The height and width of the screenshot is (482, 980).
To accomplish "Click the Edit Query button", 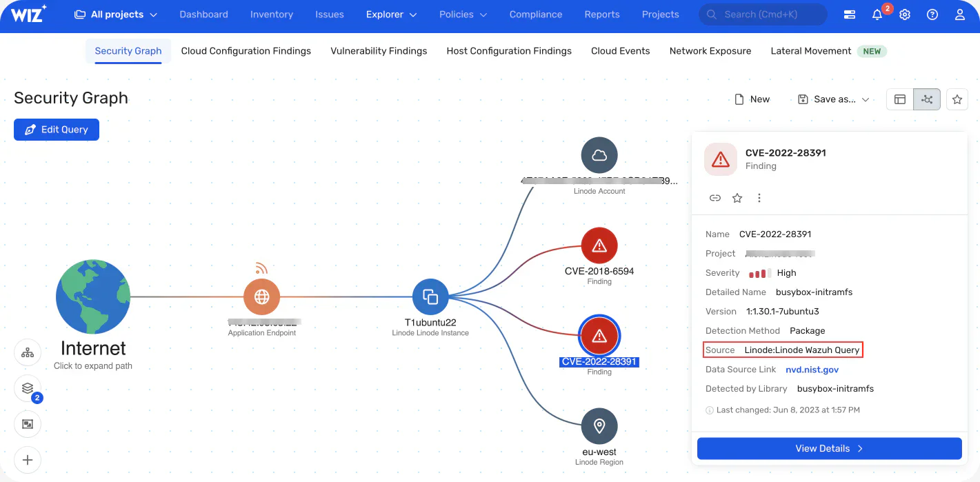I will point(56,129).
